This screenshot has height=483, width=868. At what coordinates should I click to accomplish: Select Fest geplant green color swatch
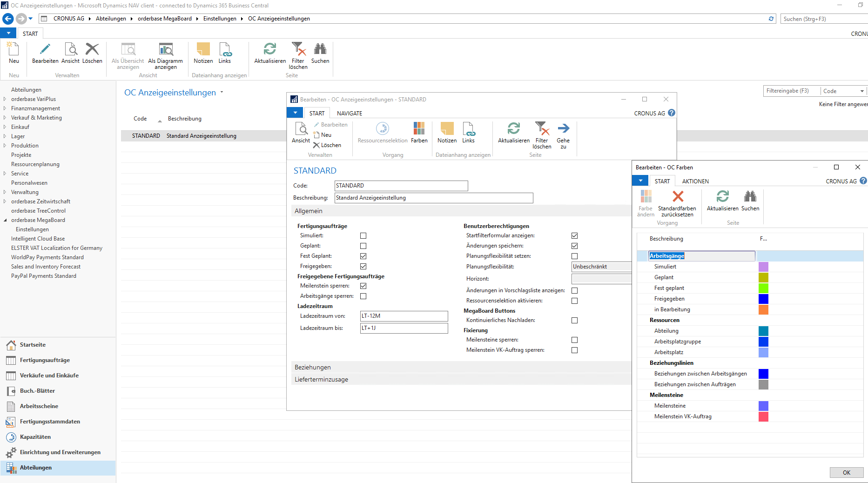pos(763,288)
